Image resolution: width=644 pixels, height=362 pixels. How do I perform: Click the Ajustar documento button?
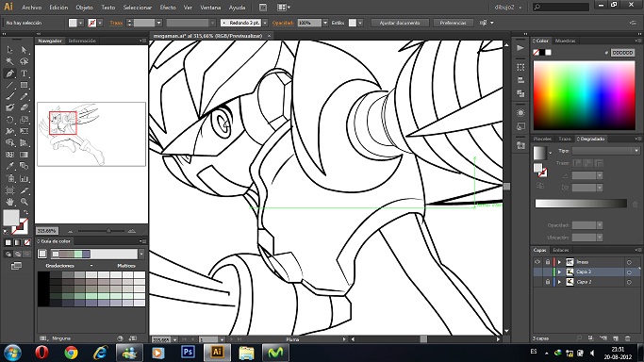pos(400,23)
